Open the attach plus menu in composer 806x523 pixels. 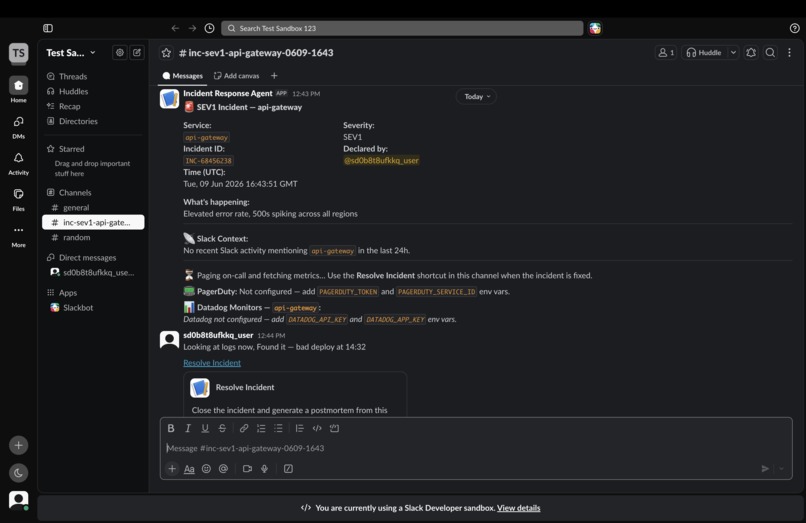click(x=172, y=468)
